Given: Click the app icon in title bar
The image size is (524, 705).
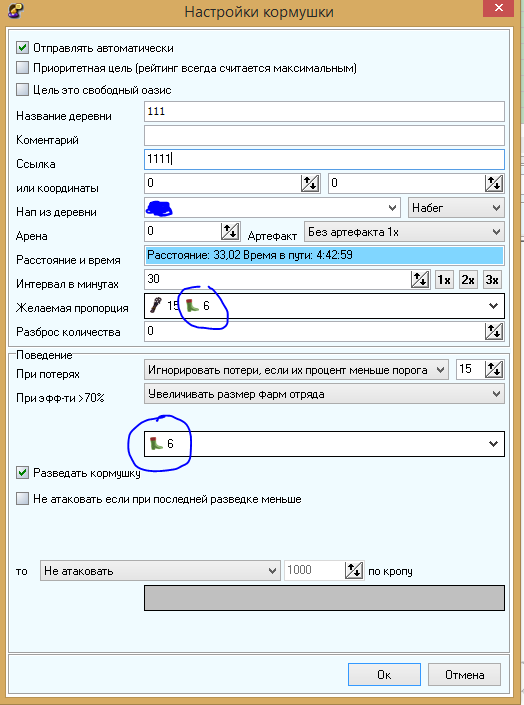Looking at the screenshot, I should point(15,10).
